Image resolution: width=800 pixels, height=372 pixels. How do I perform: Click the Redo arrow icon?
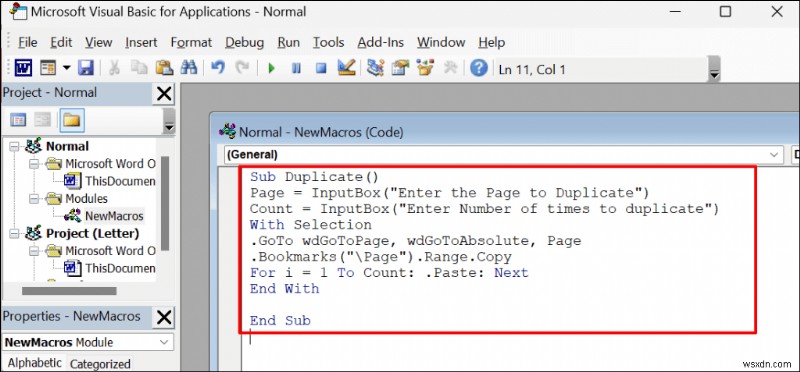click(x=242, y=67)
